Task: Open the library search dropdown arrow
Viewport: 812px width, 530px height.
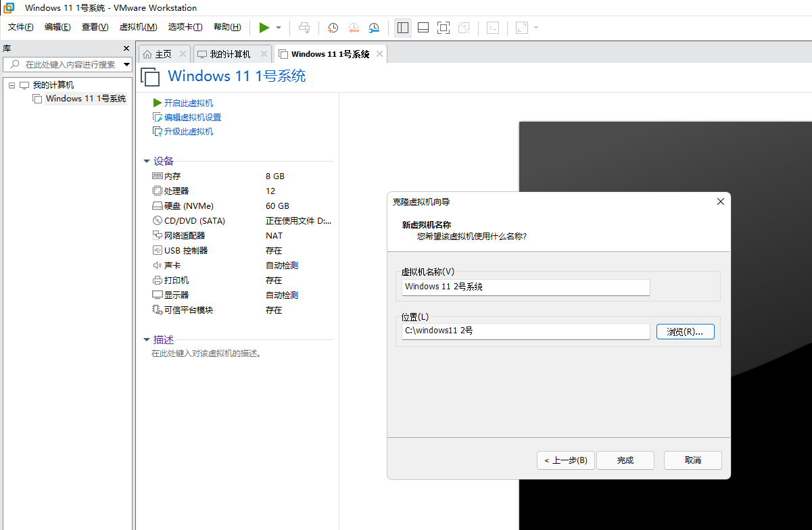Action: tap(126, 65)
